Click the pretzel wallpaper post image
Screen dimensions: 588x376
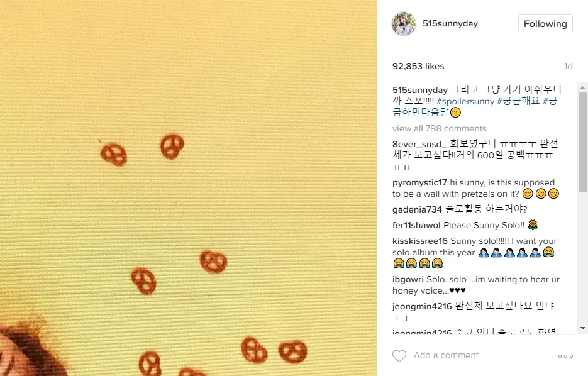[x=189, y=188]
